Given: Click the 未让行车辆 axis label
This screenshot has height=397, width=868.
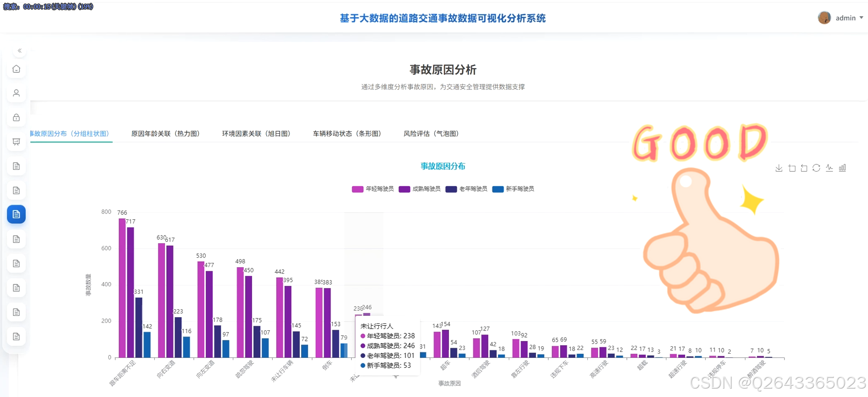Looking at the screenshot, I should 282,371.
